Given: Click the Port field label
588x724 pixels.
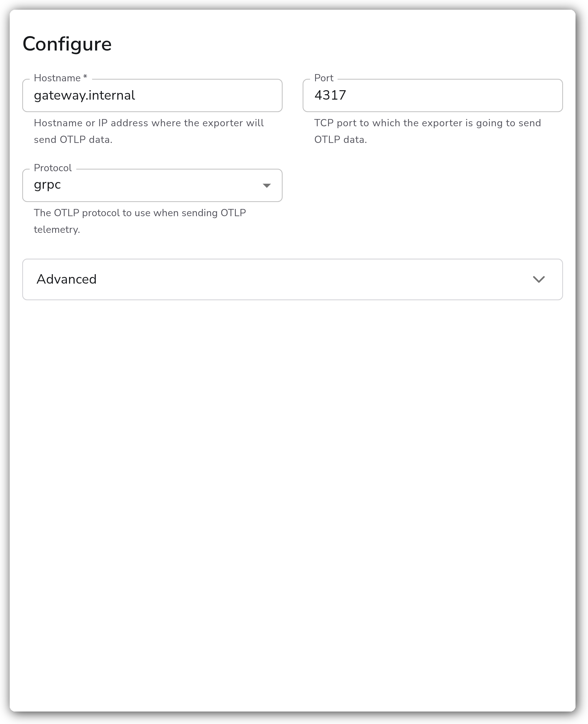Looking at the screenshot, I should point(324,78).
